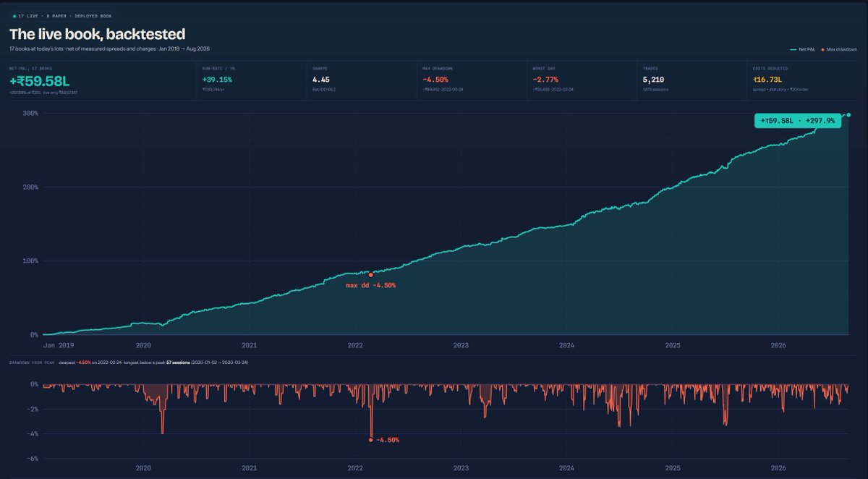Click the '+39.15%' run-rate value
The height and width of the screenshot is (479, 868).
tap(217, 79)
